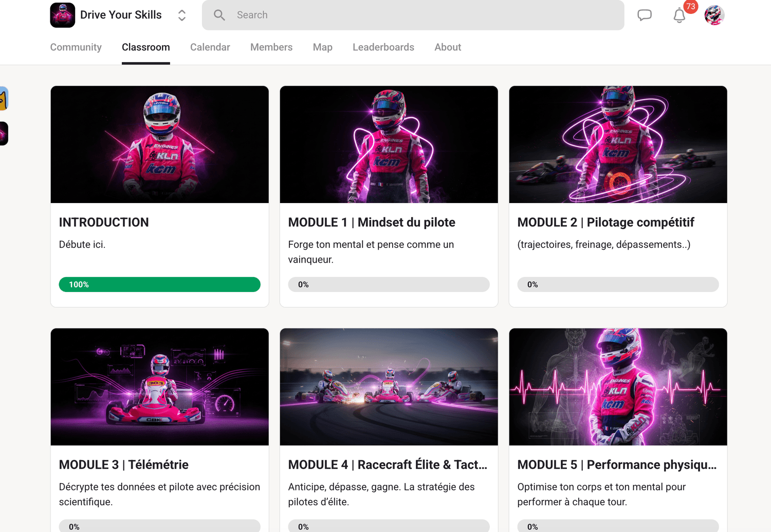Open the chat messages icon

click(645, 15)
